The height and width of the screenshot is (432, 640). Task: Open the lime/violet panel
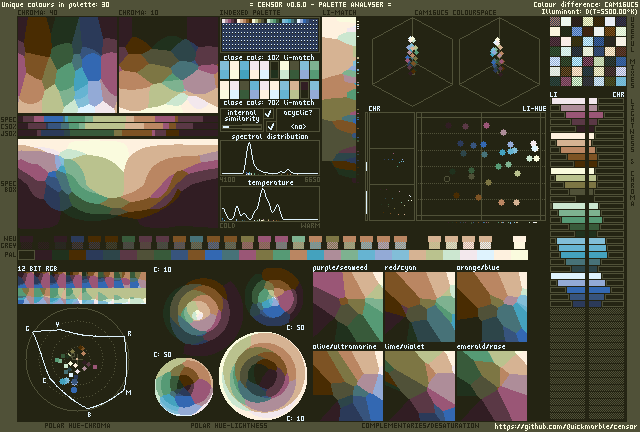click(x=420, y=386)
